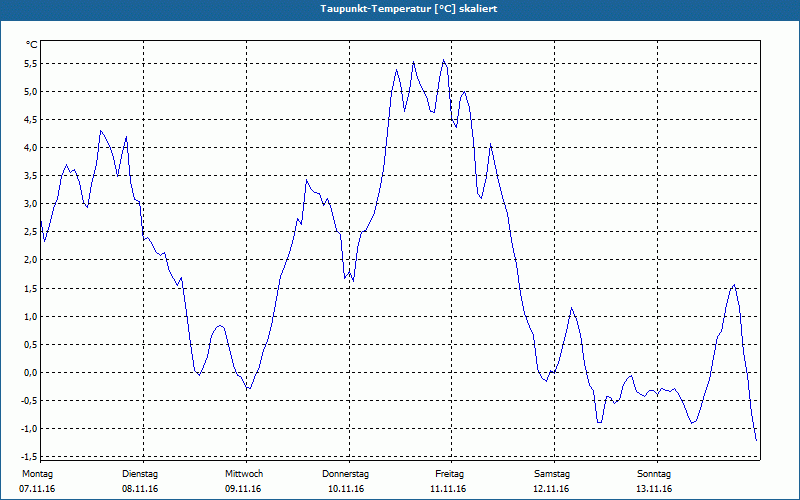Click the Donnerstag day label
This screenshot has height=500, width=800.
tap(345, 474)
